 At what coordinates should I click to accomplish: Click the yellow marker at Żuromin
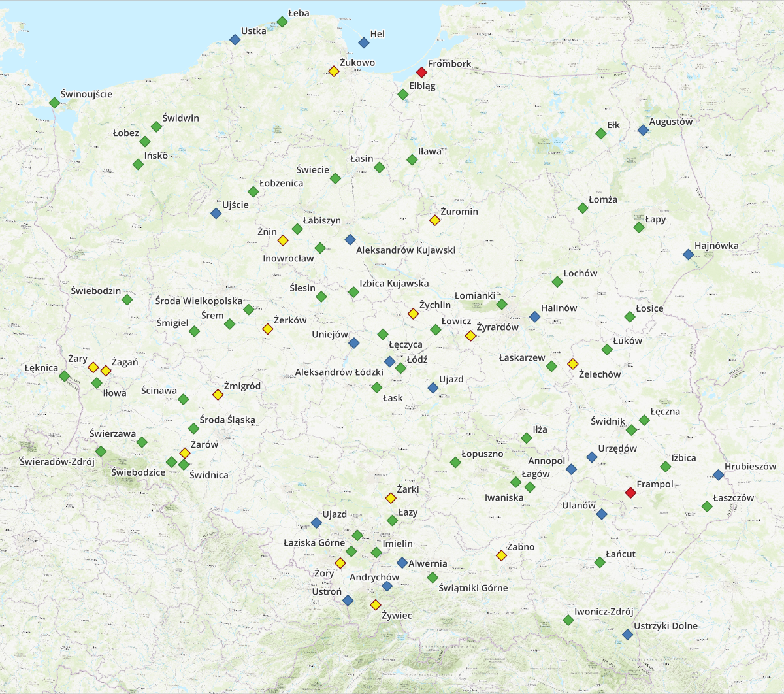pos(435,220)
